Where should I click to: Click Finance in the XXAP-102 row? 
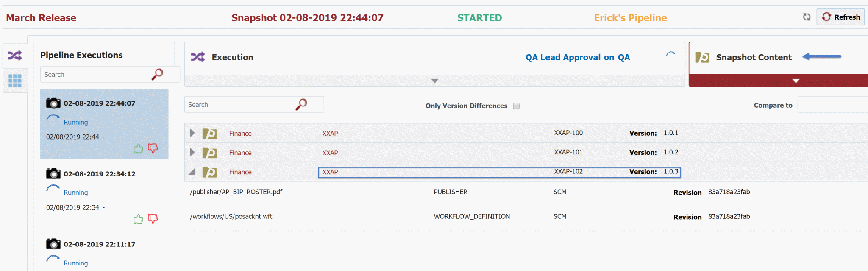tap(240, 172)
